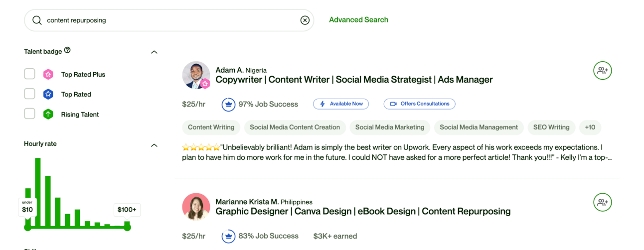Clear the search field with X icon
Image resolution: width=644 pixels, height=250 pixels.
tap(305, 20)
